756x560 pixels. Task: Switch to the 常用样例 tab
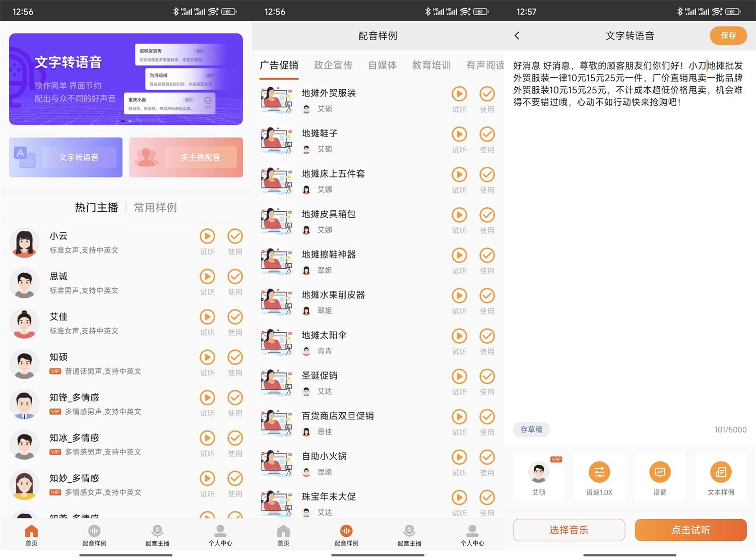coord(154,207)
